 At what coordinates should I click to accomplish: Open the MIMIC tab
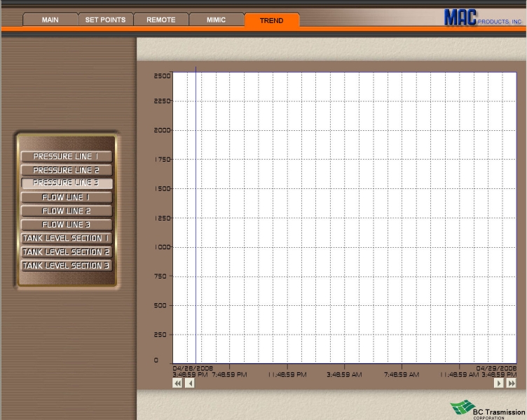[216, 20]
